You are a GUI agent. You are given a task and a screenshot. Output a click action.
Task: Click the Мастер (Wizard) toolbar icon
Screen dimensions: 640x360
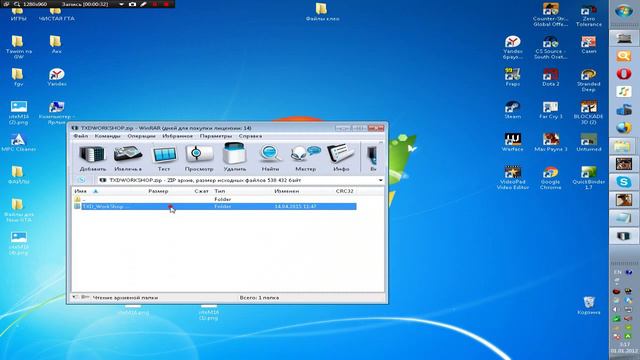(305, 158)
